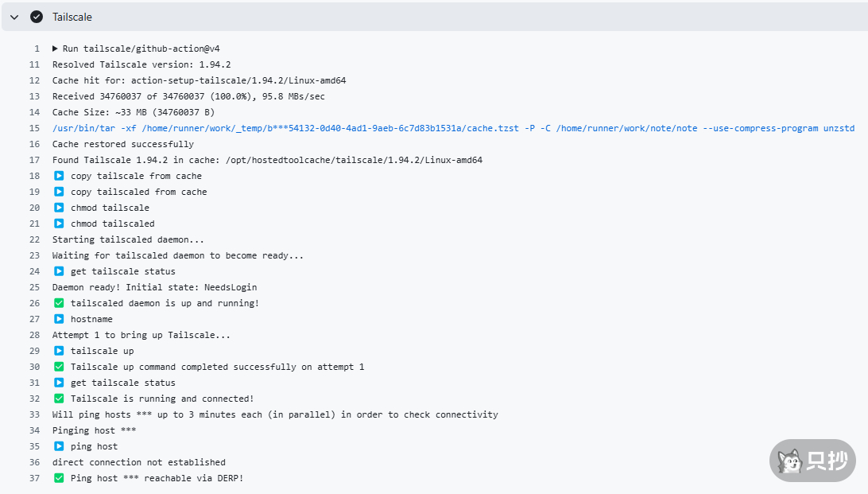Image resolution: width=868 pixels, height=494 pixels.
Task: Click blue arrow icon on line 31 get tailscale status
Action: (60, 383)
